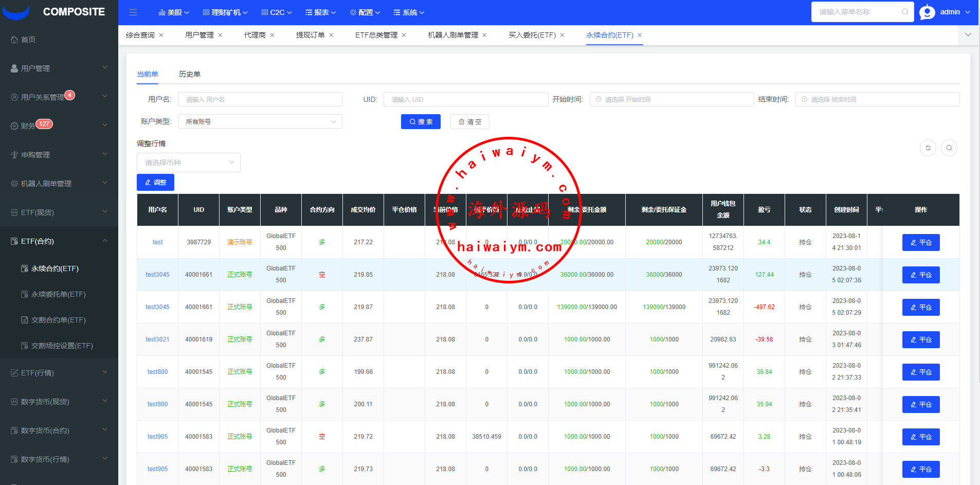Close the 提现订单 tab

(332, 35)
